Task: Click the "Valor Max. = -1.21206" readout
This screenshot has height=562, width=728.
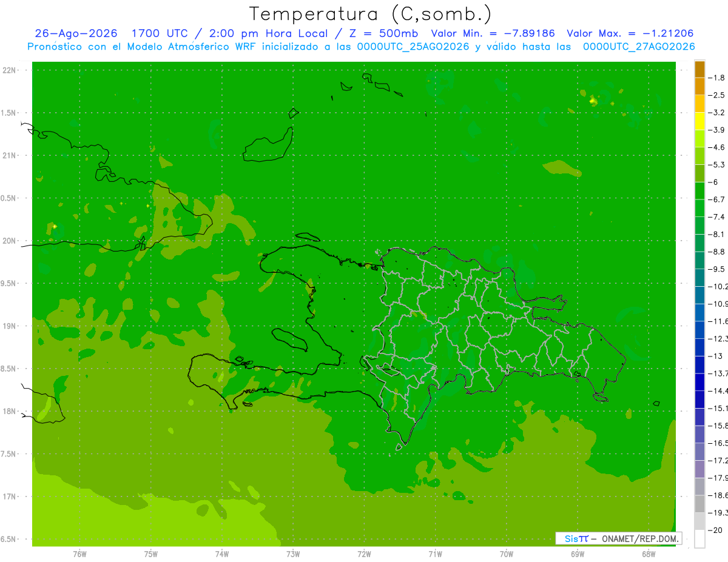Action: point(630,33)
